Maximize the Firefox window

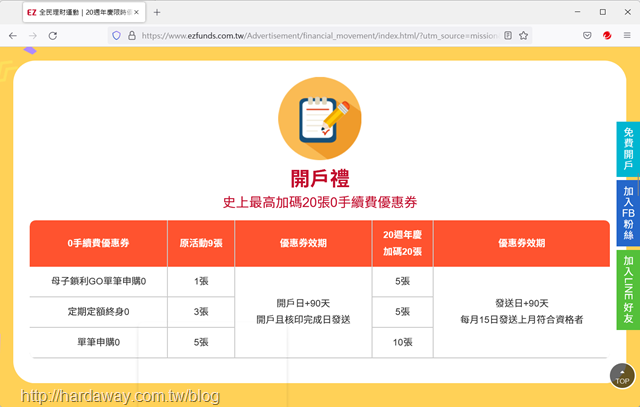[x=602, y=12]
